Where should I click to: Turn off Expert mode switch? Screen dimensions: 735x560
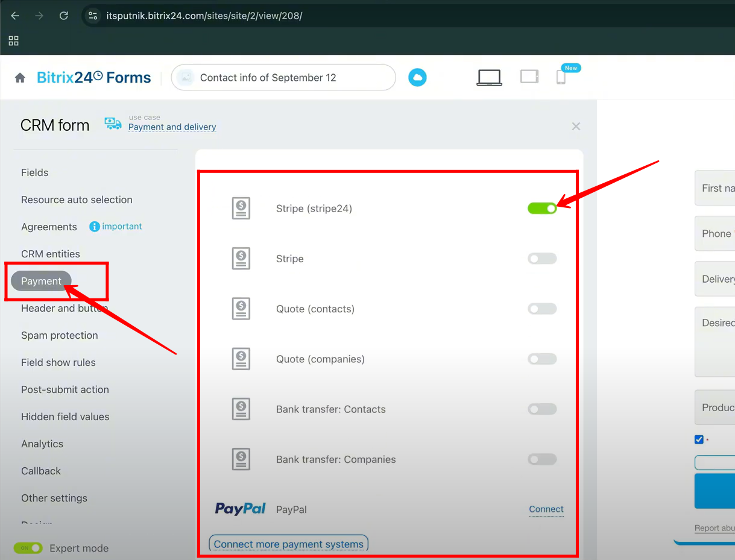tap(28, 548)
